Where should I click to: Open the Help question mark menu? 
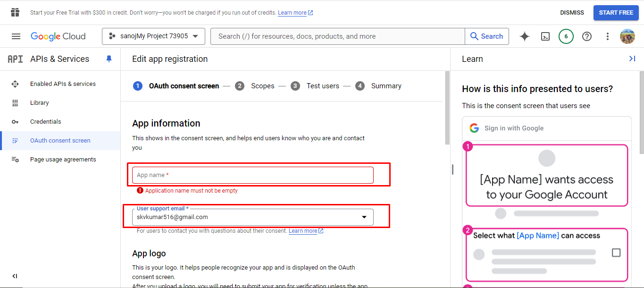point(587,36)
